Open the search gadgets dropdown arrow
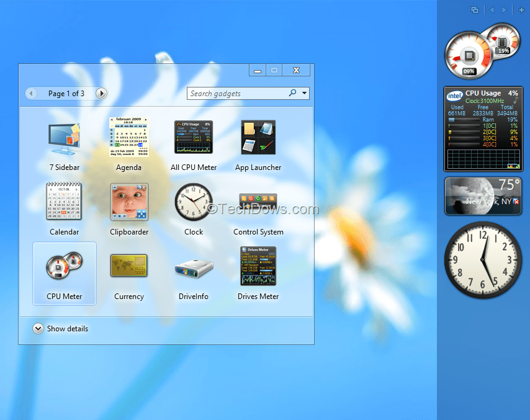The image size is (530, 420). coord(303,93)
